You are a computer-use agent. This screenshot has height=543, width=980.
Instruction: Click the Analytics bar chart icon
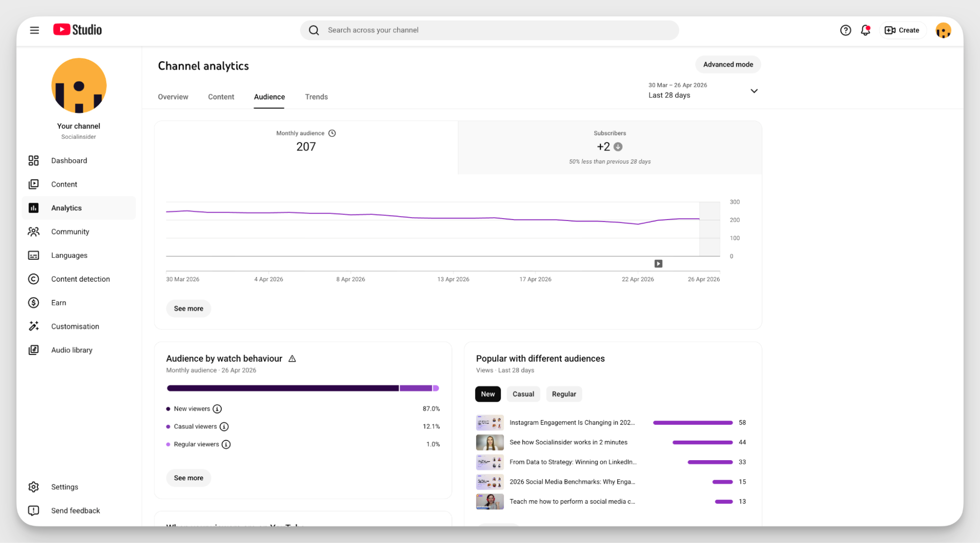point(33,208)
